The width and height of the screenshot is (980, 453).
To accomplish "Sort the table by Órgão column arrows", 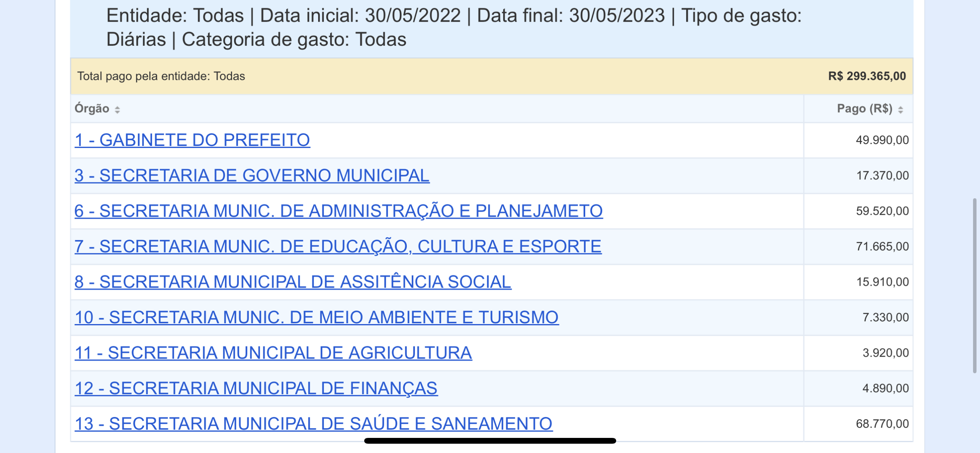I will [x=117, y=110].
